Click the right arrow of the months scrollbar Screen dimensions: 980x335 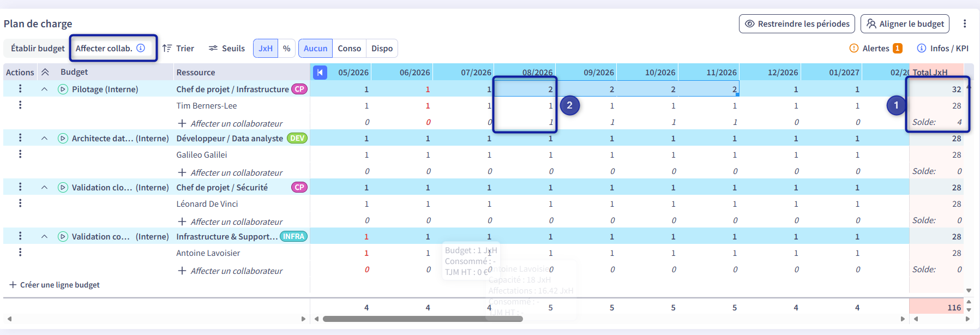point(903,319)
